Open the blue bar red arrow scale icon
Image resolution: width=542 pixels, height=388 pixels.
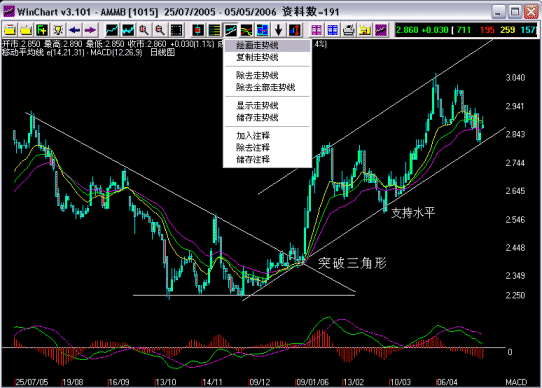(x=295, y=30)
